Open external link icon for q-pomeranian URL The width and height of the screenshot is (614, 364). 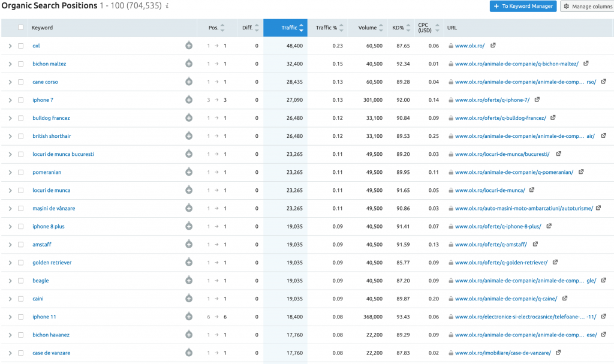point(581,172)
